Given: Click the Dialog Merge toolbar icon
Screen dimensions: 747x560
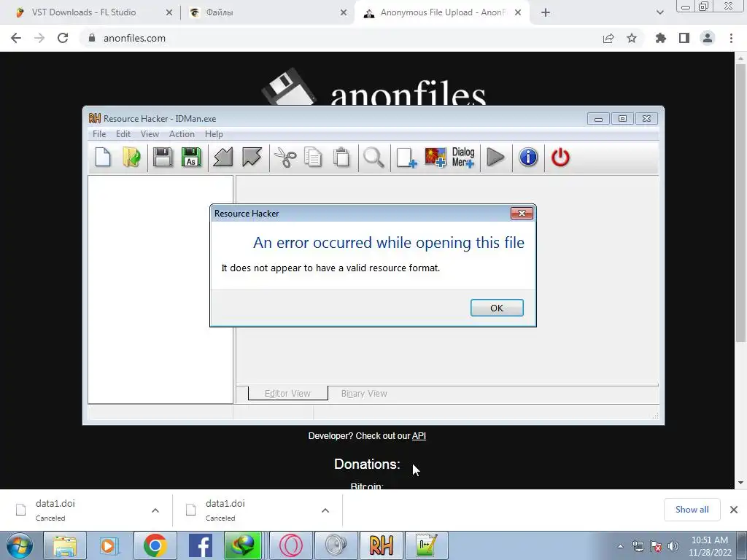Looking at the screenshot, I should (463, 157).
